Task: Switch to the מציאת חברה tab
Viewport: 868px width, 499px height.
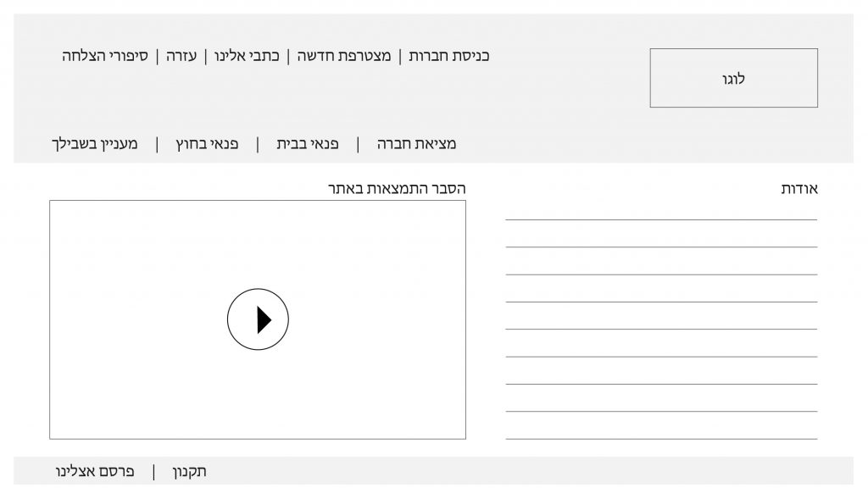Action: tap(416, 144)
